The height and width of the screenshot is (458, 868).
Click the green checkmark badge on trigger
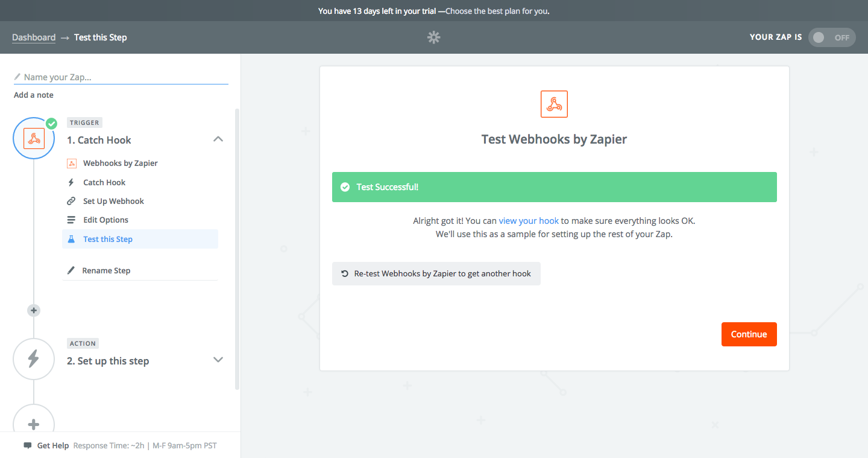pyautogui.click(x=51, y=123)
